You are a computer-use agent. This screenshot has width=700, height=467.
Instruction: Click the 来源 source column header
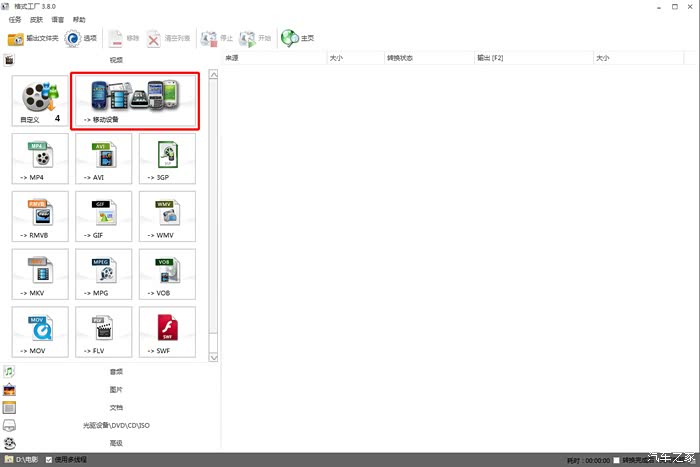coord(232,58)
